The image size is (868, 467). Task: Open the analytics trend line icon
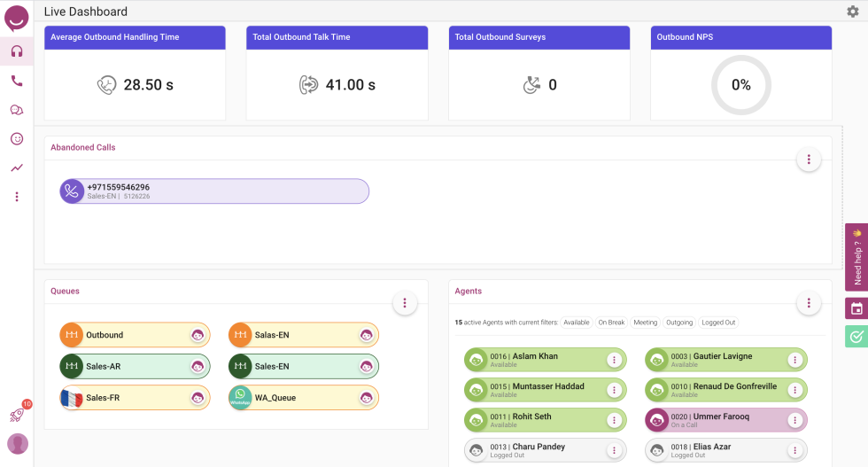pyautogui.click(x=17, y=167)
